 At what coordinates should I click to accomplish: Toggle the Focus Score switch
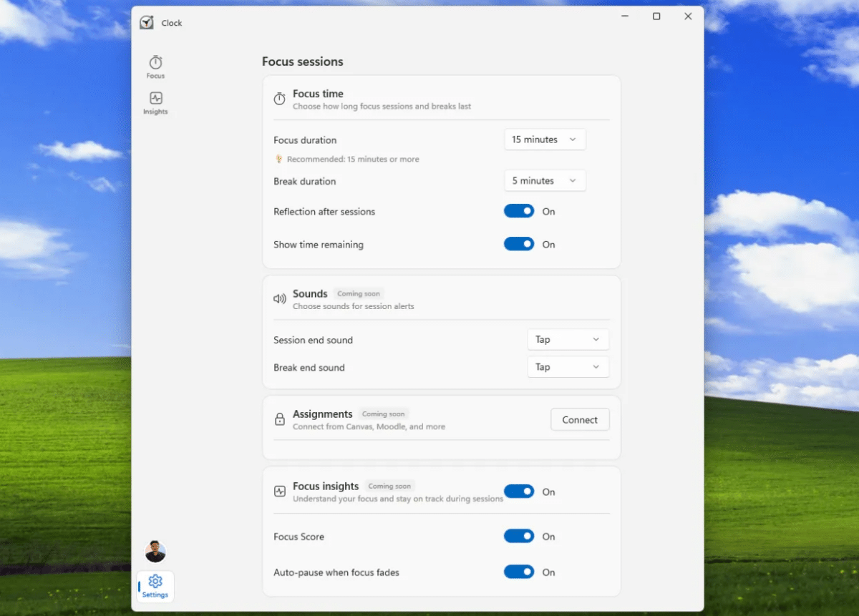click(519, 536)
